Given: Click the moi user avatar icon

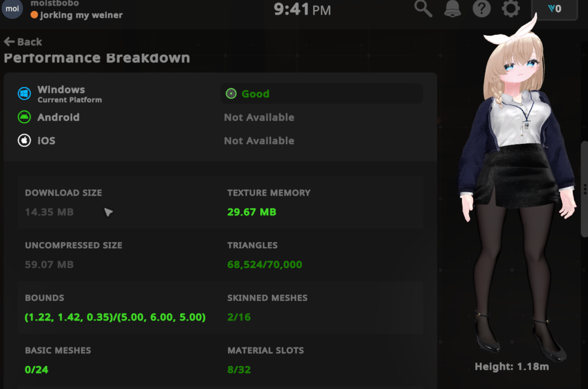Looking at the screenshot, I should point(12,9).
